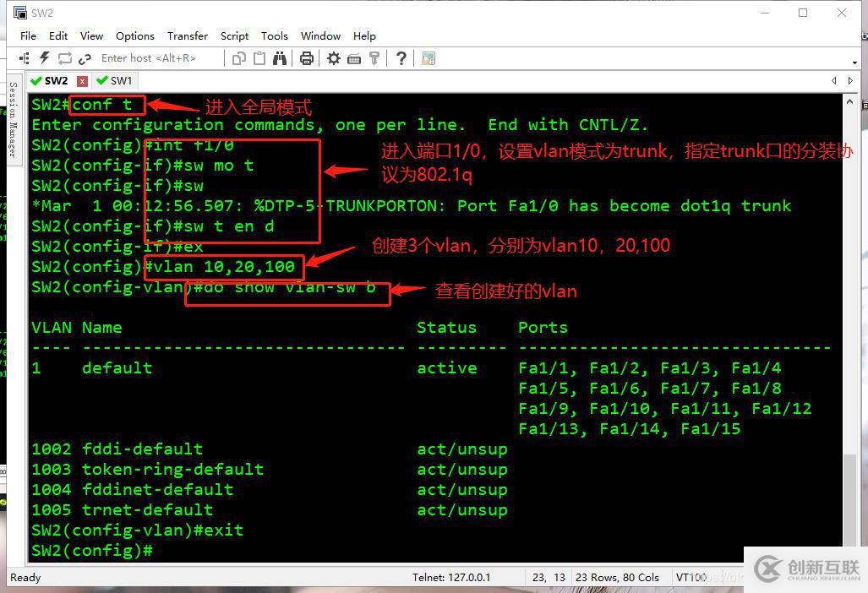Click the Connect in Tab icon

tap(65, 58)
